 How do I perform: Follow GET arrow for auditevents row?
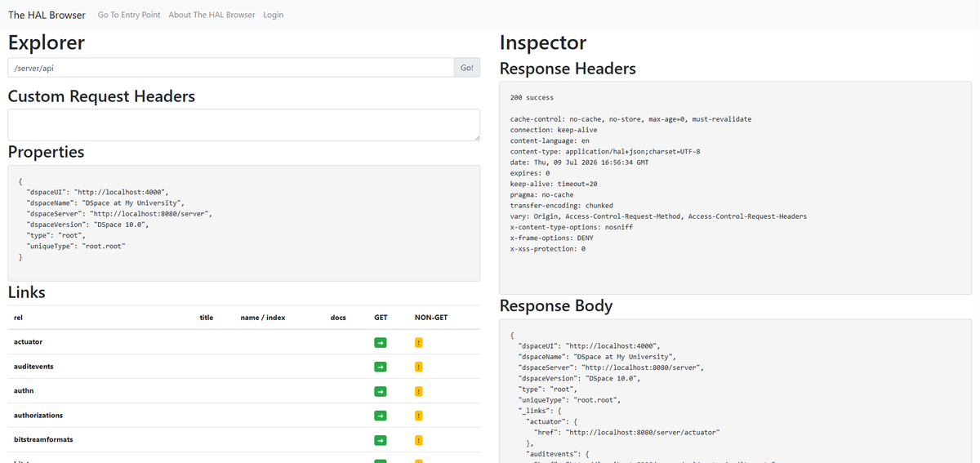tap(381, 367)
